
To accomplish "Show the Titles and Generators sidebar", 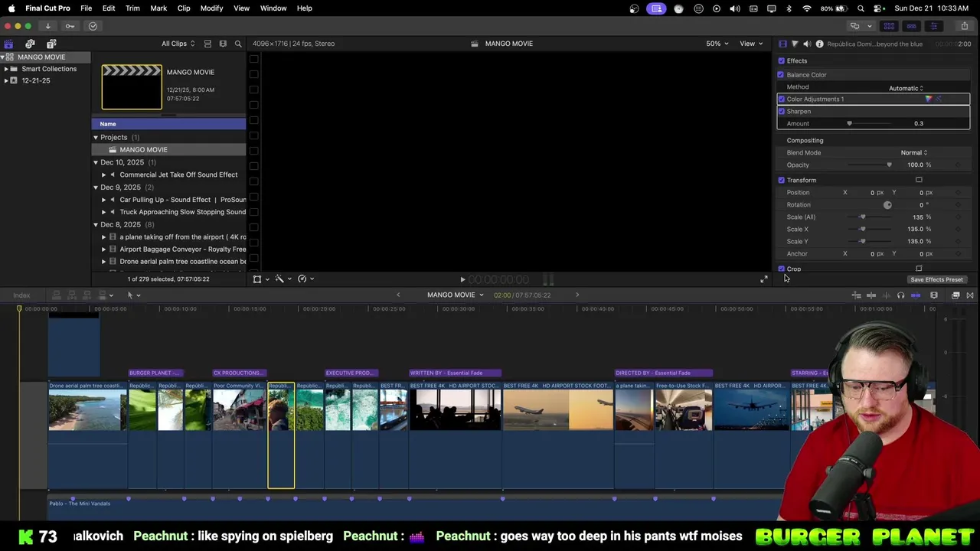I will click(51, 44).
